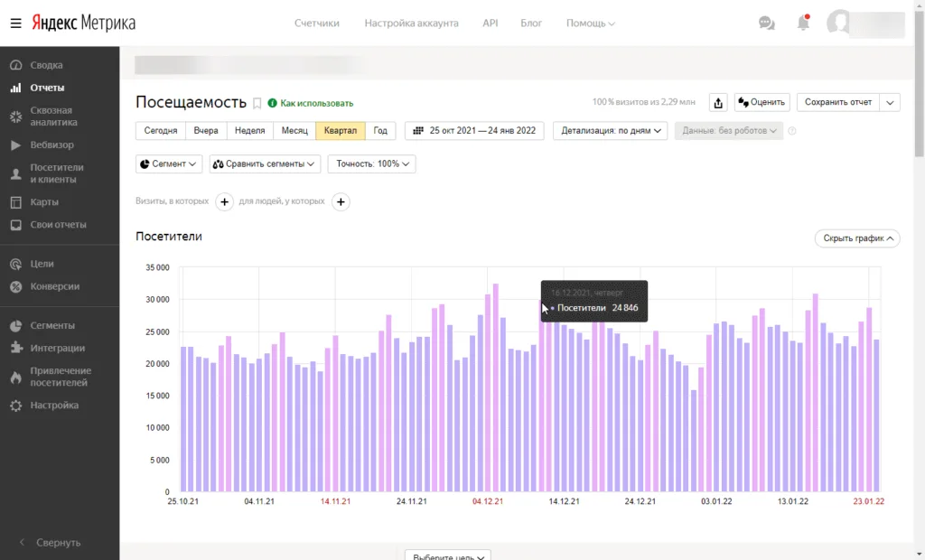
Task: Select the Вчера period
Action: click(x=206, y=130)
